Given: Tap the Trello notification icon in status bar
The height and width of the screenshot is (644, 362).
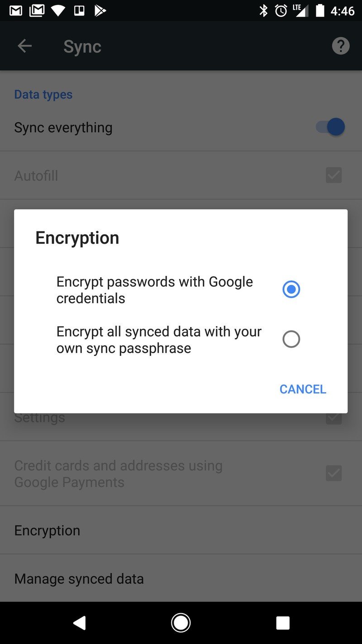Looking at the screenshot, I should (79, 10).
